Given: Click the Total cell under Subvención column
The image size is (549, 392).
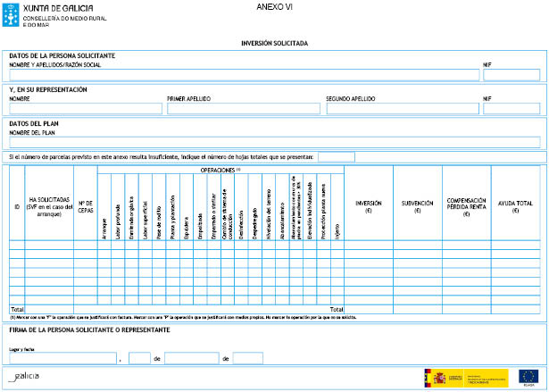Looking at the screenshot, I should point(417,309).
